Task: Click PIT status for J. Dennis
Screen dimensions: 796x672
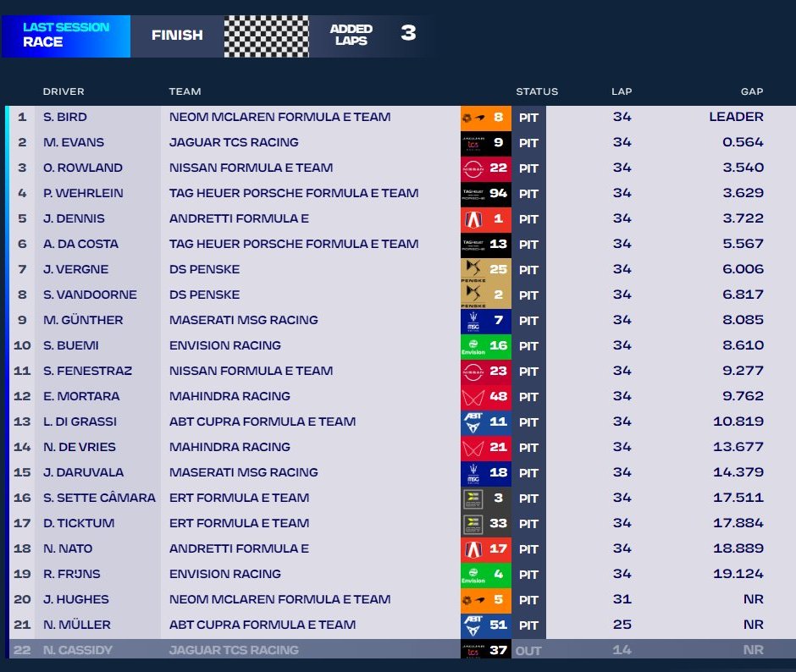Action: point(528,218)
